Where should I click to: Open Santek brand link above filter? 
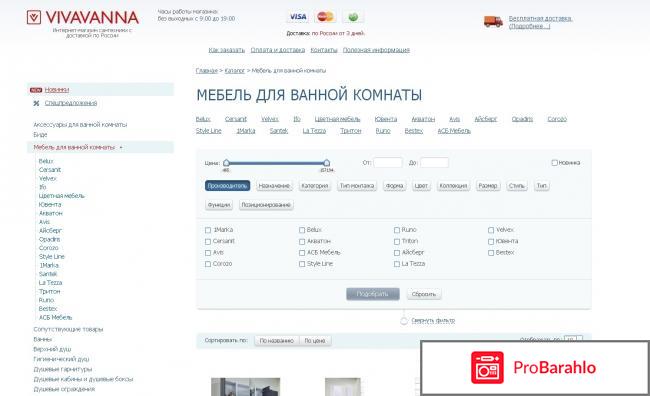(279, 131)
